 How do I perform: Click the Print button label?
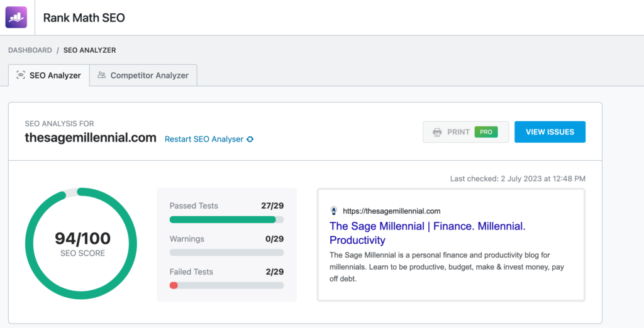click(x=458, y=132)
